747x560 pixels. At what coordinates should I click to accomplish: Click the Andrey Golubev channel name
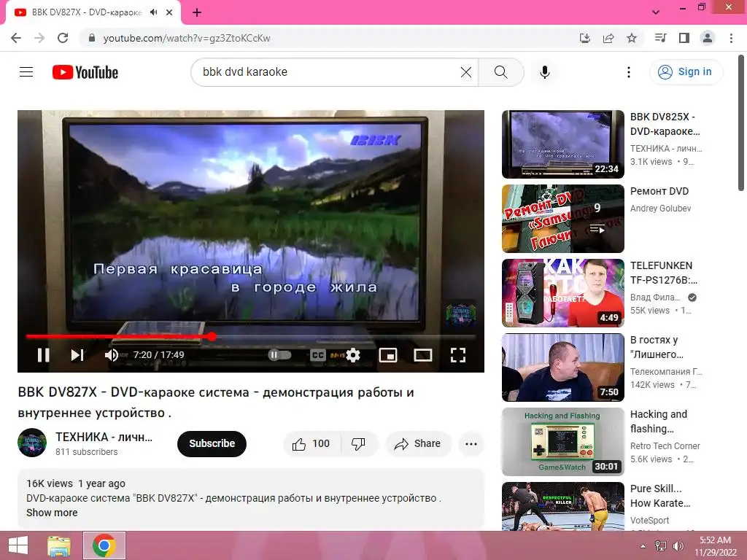tap(660, 208)
